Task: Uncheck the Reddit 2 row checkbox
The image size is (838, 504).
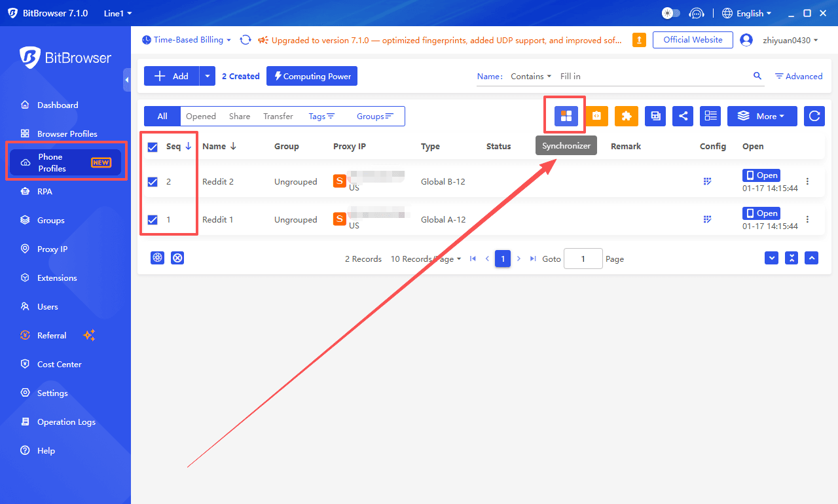Action: [153, 182]
